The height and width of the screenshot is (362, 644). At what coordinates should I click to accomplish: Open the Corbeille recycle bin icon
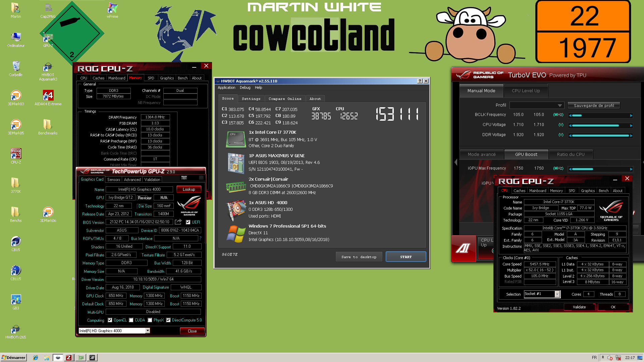coord(16,69)
